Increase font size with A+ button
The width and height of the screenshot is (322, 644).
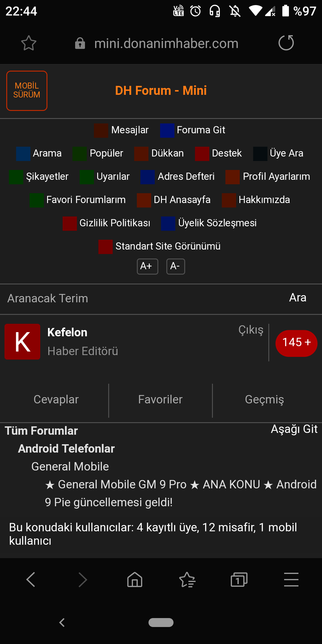[x=147, y=266]
